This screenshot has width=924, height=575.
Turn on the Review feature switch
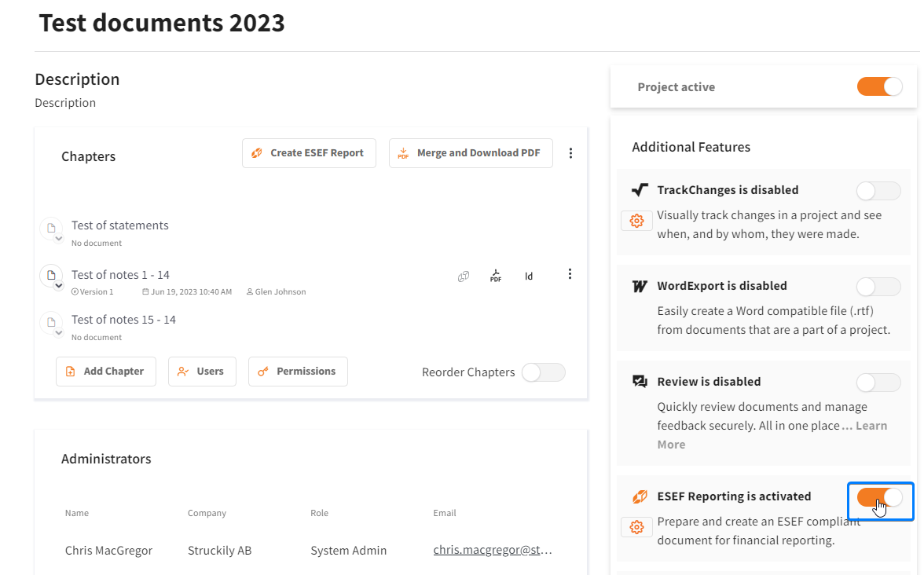pyautogui.click(x=878, y=383)
